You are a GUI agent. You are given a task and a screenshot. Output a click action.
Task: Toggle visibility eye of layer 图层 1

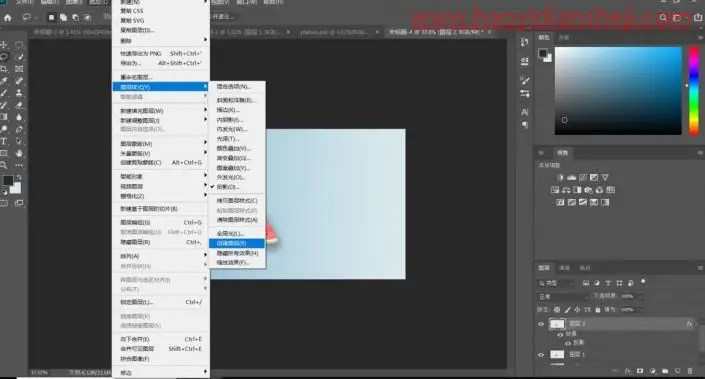[541, 355]
